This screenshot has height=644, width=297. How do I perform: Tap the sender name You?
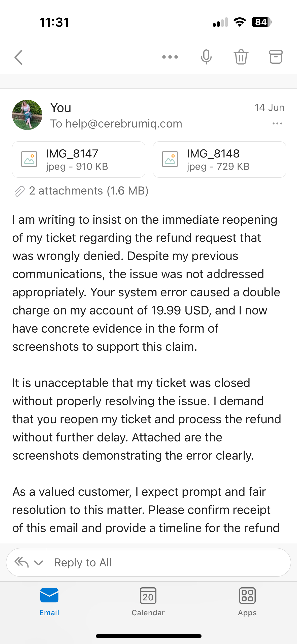tap(61, 108)
